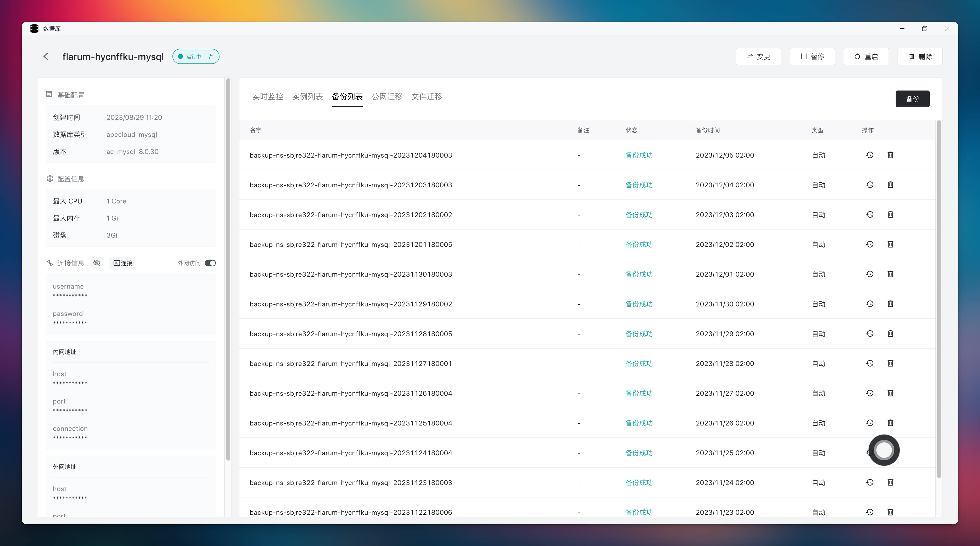The width and height of the screenshot is (980, 546).
Task: Delete backup 20231204180003
Action: (890, 155)
